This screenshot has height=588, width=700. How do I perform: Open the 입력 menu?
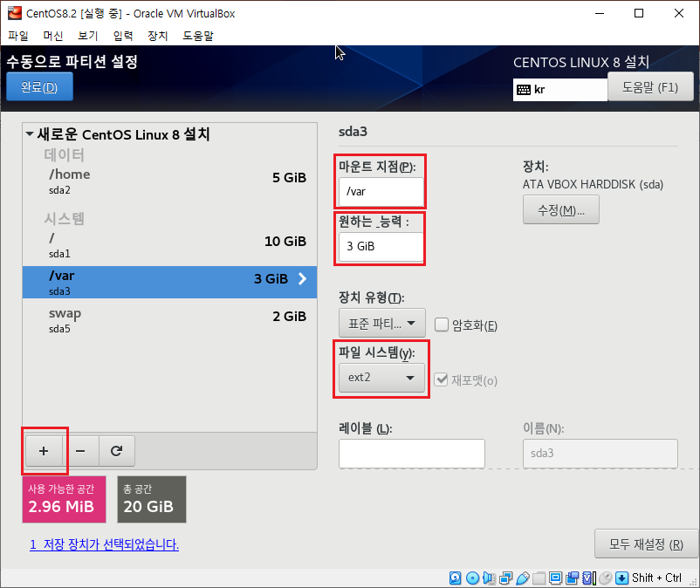click(x=123, y=36)
